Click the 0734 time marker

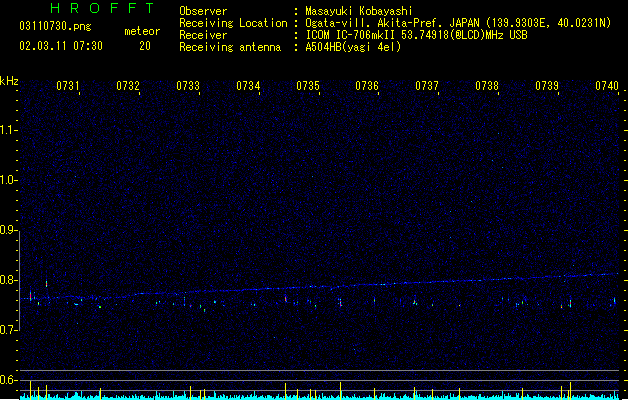pos(248,86)
